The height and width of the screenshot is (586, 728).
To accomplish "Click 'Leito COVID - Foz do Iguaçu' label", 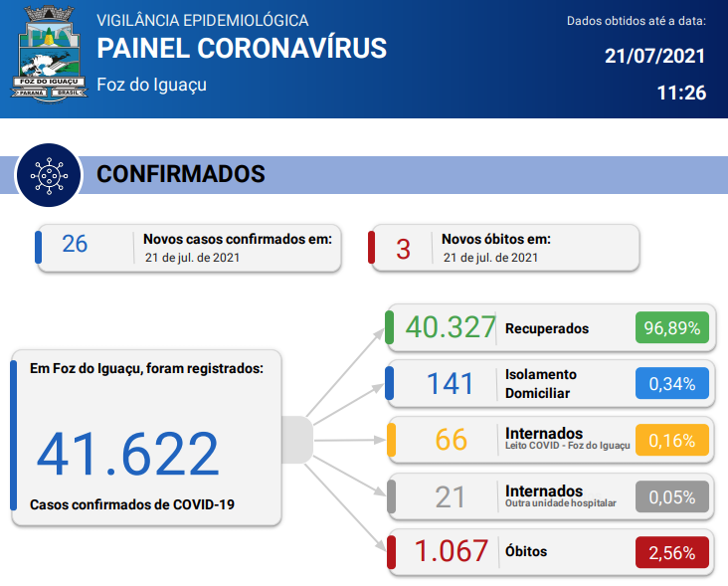I will (x=567, y=446).
